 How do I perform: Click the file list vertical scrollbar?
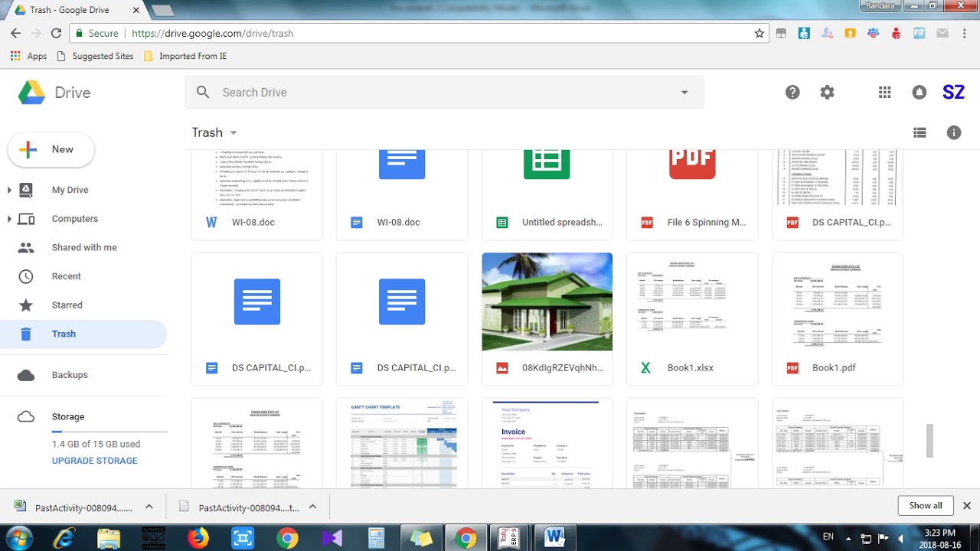tap(930, 440)
